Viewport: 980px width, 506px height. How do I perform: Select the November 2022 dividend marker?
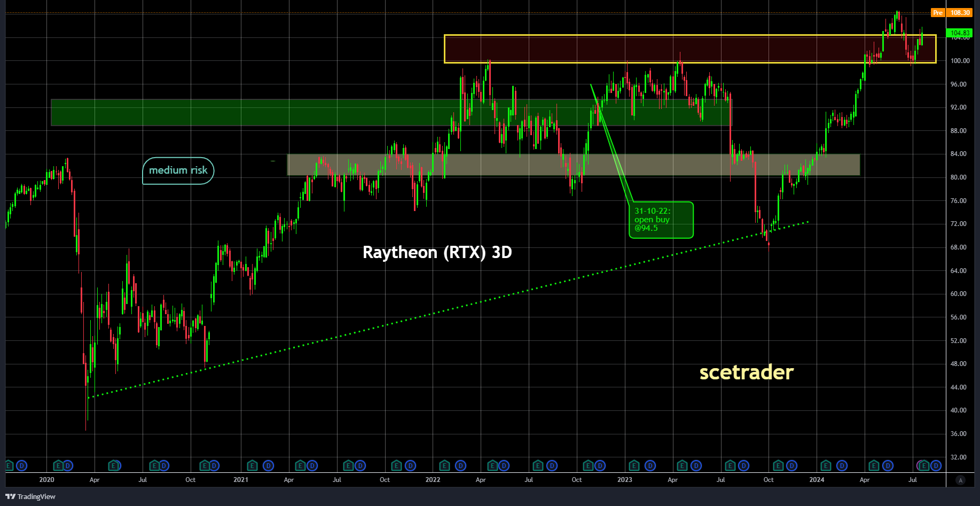(x=600, y=466)
